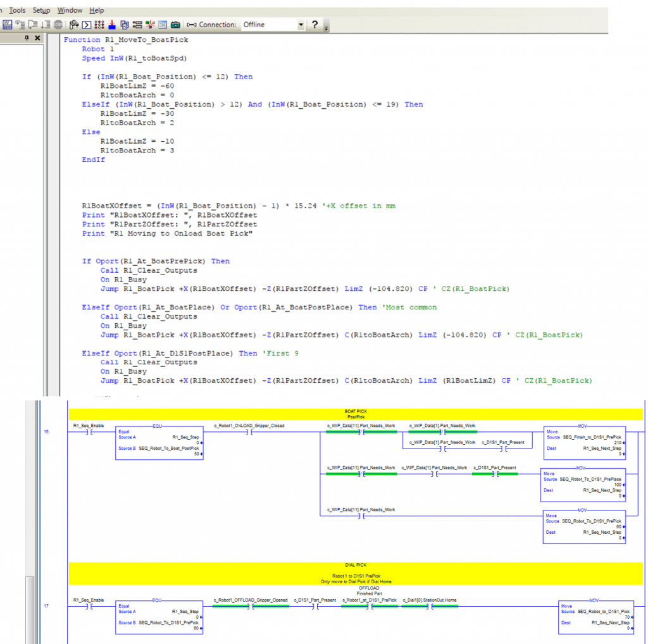Viewport: 648px width, 644px height.
Task: Expand the toolbar options overflow arrow
Action: (x=326, y=27)
